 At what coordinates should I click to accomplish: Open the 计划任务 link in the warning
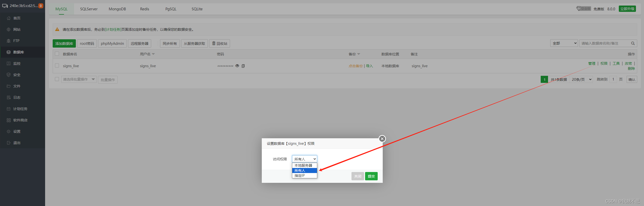[113, 29]
